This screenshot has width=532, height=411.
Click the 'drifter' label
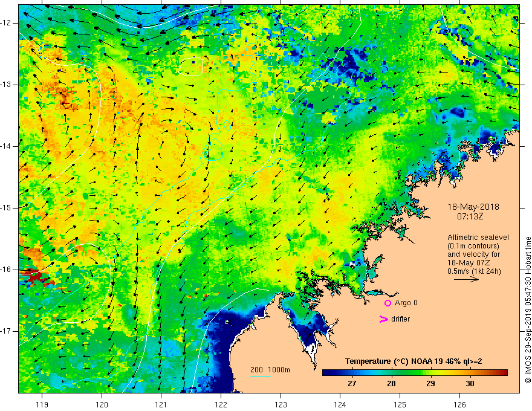pyautogui.click(x=400, y=319)
